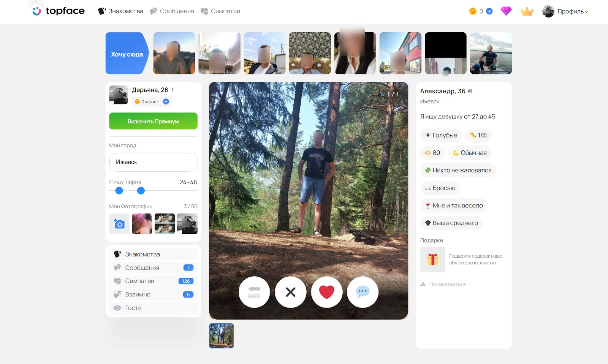Add a photo with the camera icon
The height and width of the screenshot is (364, 608).
coord(119,224)
